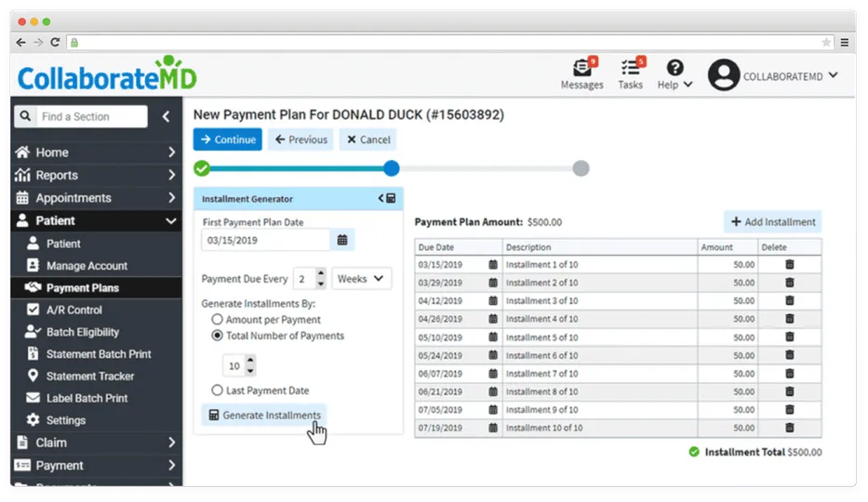
Task: Reload the page in the browser
Action: (x=55, y=43)
